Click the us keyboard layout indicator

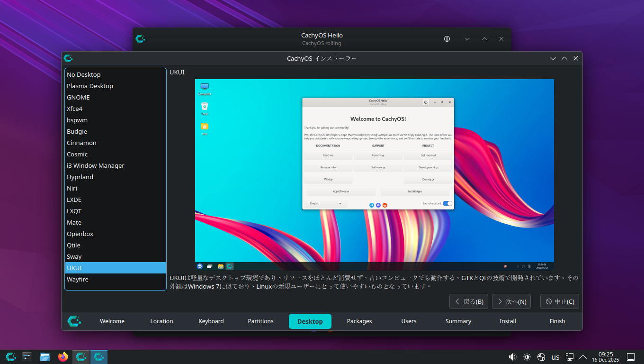tap(555, 357)
